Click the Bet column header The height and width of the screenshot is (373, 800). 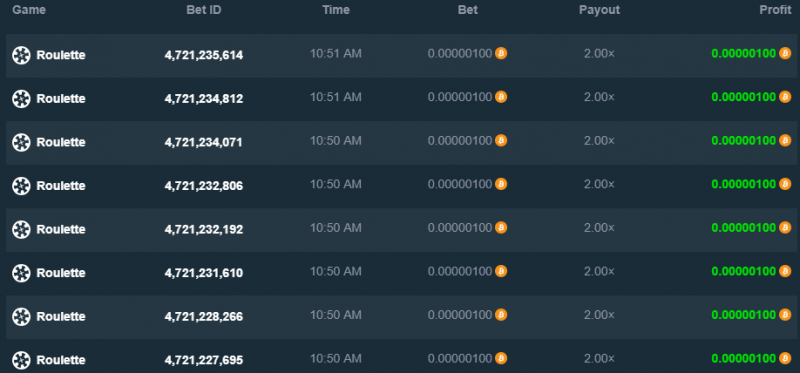(x=468, y=10)
